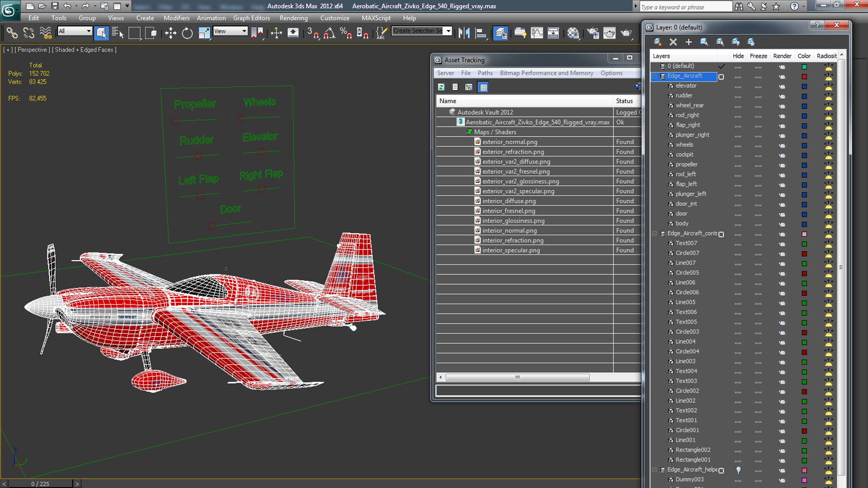Refresh the Asset Tracking list
The height and width of the screenshot is (488, 868).
[x=441, y=87]
